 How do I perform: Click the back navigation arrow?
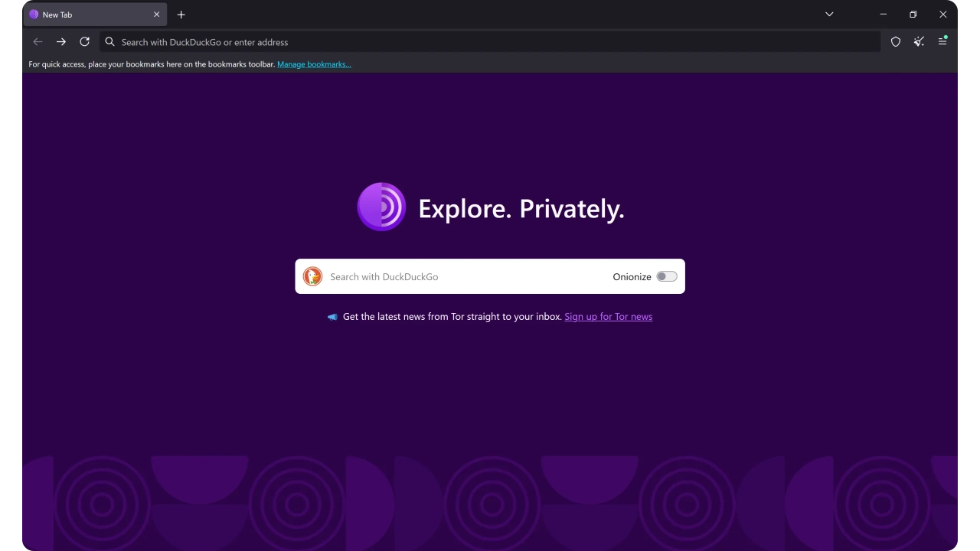(x=38, y=42)
